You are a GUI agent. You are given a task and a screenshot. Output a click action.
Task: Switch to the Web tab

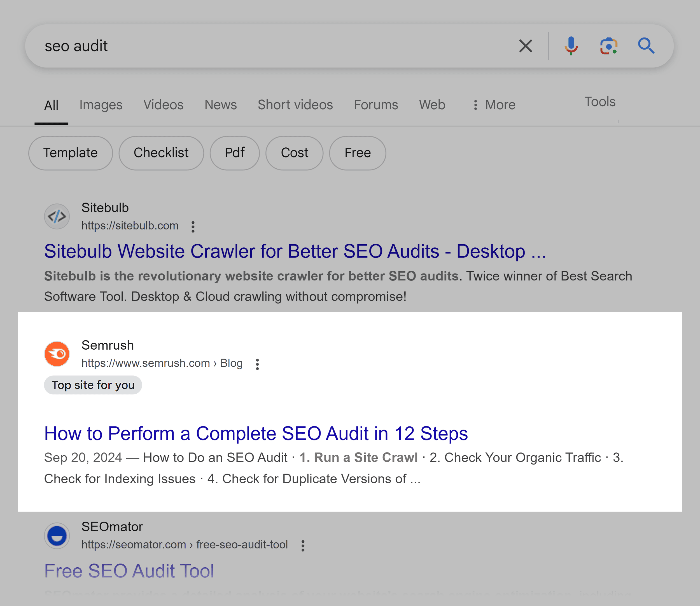(x=432, y=105)
